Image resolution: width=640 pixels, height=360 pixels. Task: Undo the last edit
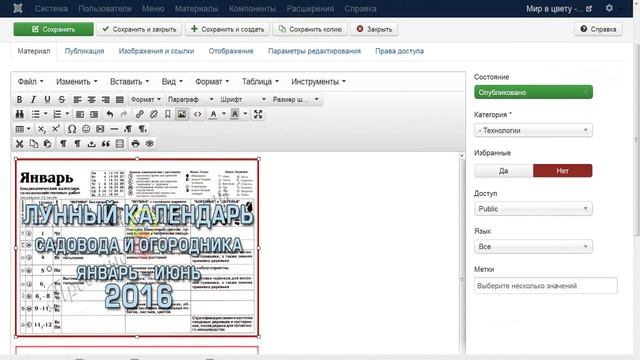[x=109, y=114]
